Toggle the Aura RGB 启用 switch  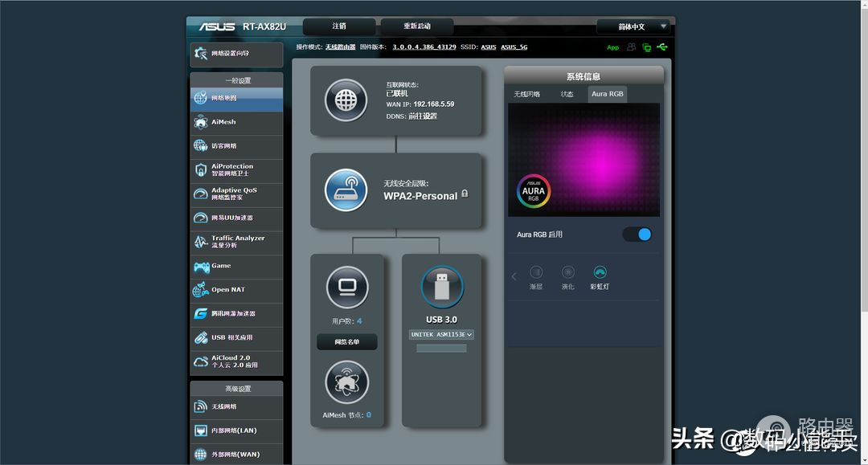pos(637,235)
